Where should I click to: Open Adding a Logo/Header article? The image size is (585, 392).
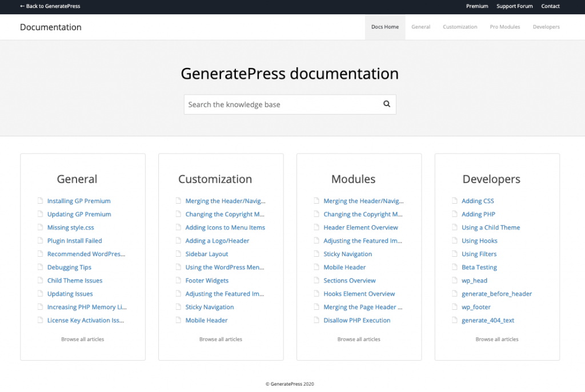pyautogui.click(x=217, y=241)
